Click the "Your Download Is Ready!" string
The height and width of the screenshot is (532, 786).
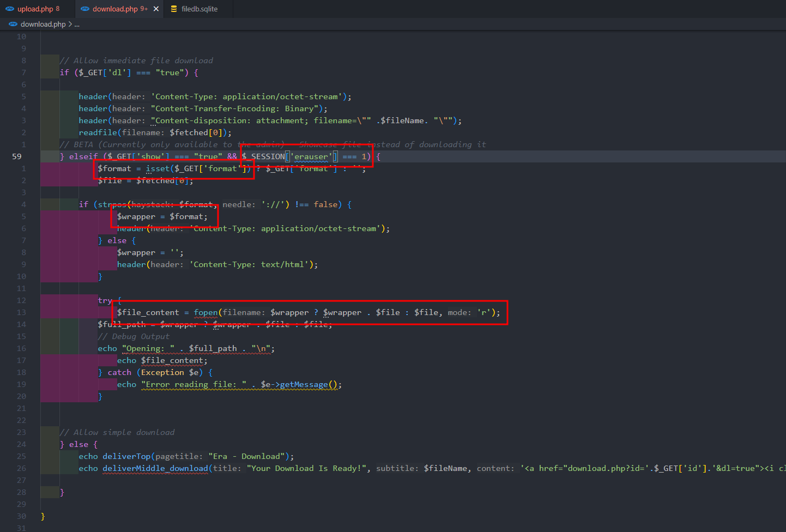307,468
